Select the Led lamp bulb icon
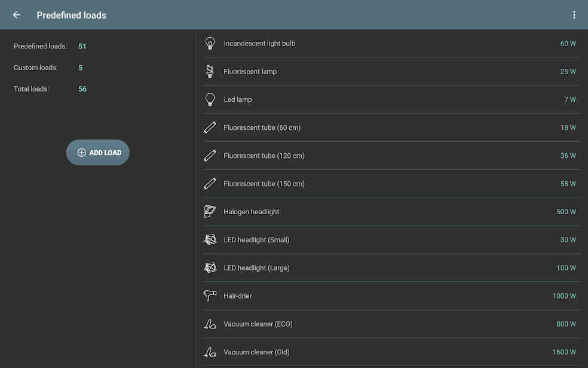The height and width of the screenshot is (368, 588). point(210,99)
